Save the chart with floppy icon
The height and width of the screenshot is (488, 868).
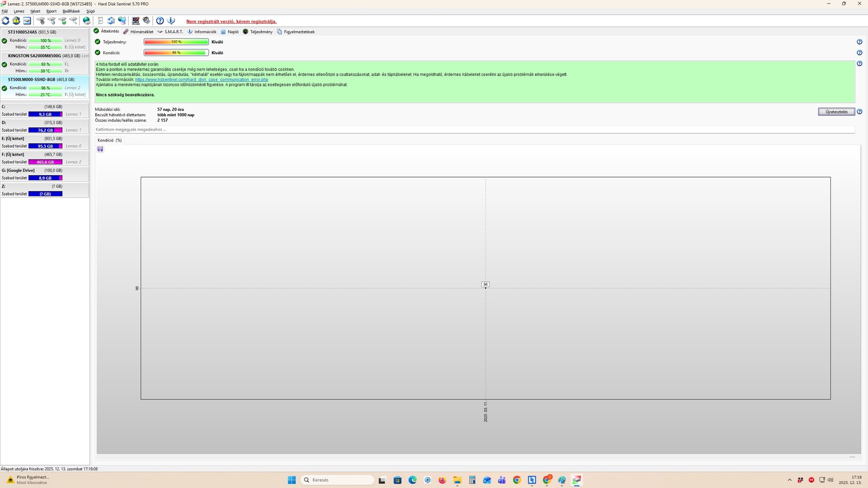pyautogui.click(x=100, y=149)
